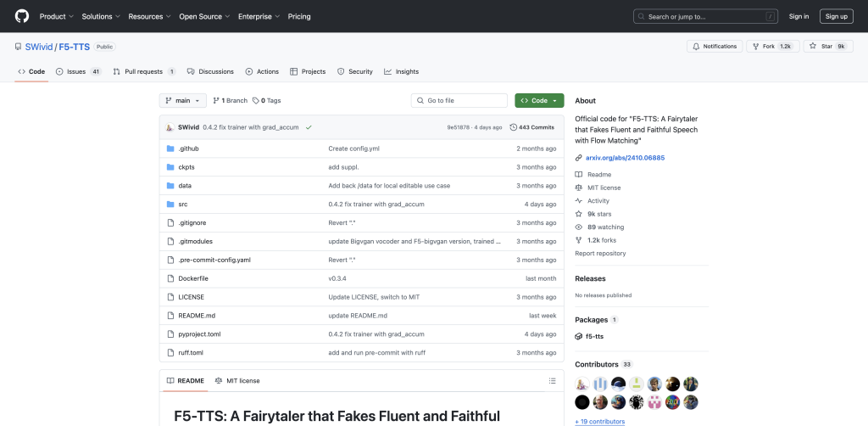Screen dimensions: 868x426
Task: Switch to the Code tab
Action: tap(31, 71)
